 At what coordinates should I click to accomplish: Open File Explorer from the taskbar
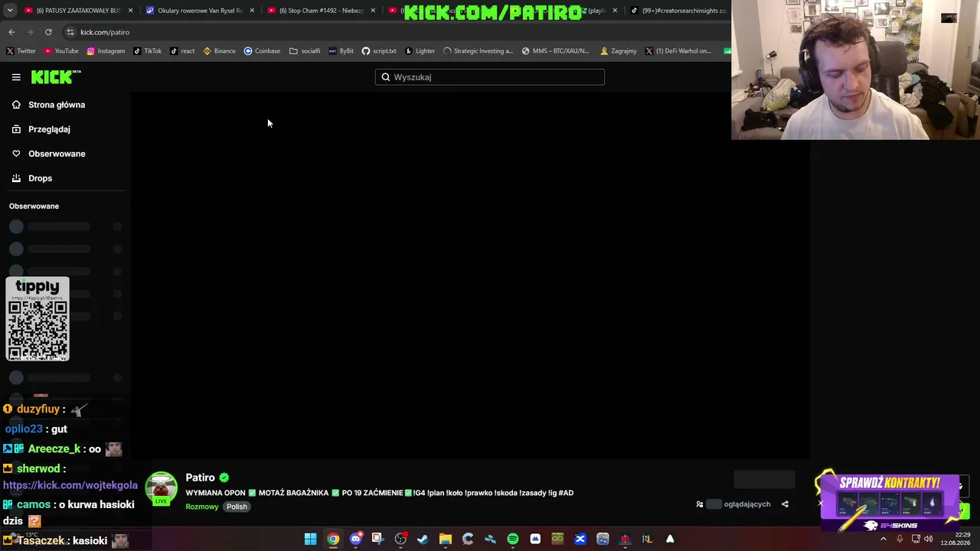pyautogui.click(x=446, y=540)
